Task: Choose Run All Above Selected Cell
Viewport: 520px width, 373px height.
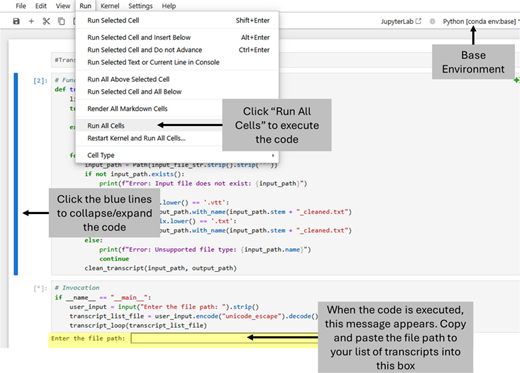Action: [x=177, y=79]
